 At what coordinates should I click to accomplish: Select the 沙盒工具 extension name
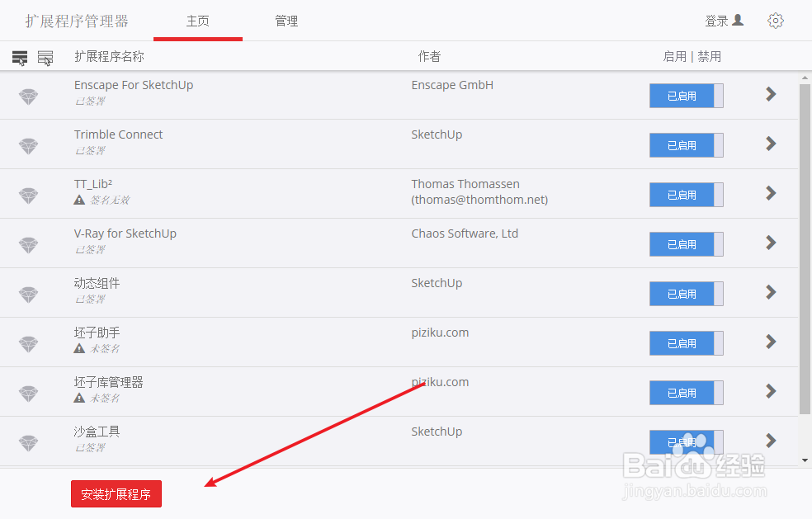point(97,432)
